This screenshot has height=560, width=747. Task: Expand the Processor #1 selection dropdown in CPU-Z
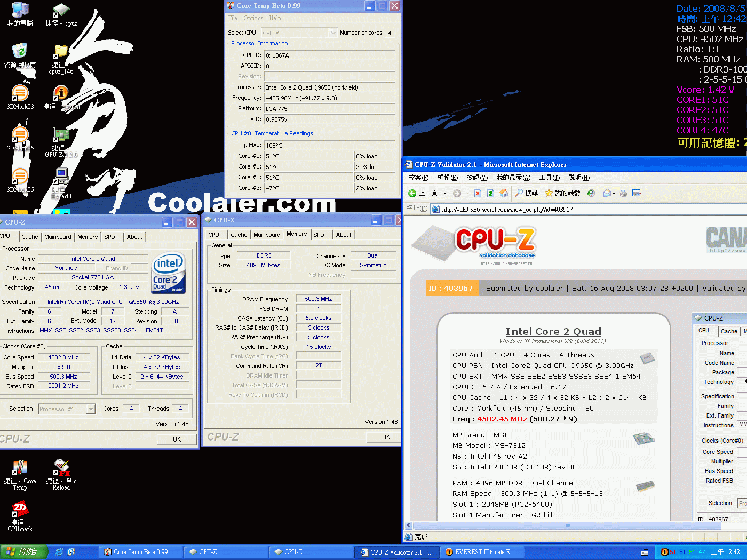click(91, 409)
